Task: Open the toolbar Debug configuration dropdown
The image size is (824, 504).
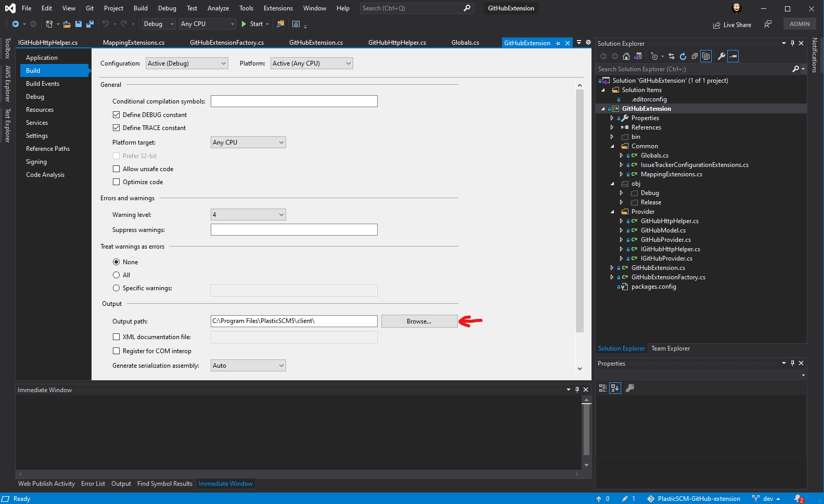Action: coord(159,24)
